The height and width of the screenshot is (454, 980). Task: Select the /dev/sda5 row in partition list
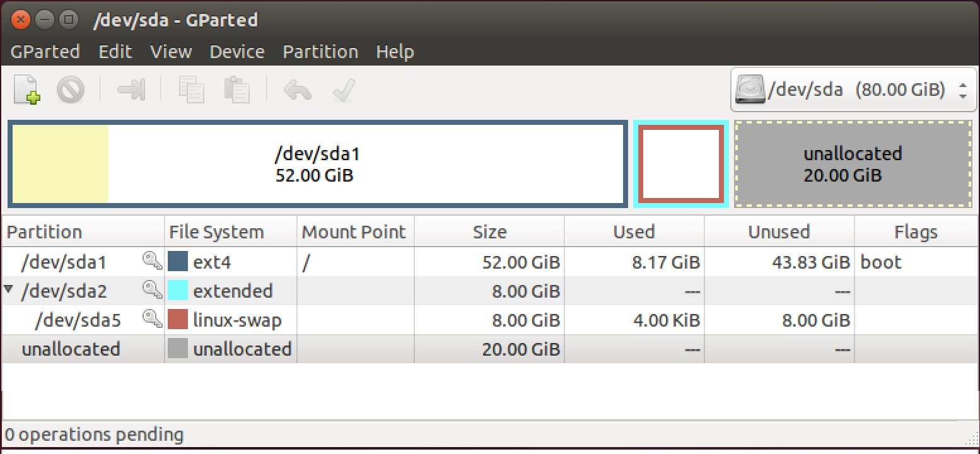pyautogui.click(x=489, y=320)
